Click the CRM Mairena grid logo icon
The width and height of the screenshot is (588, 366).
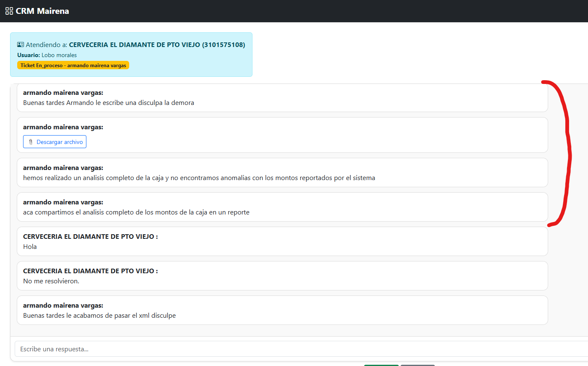(x=9, y=11)
